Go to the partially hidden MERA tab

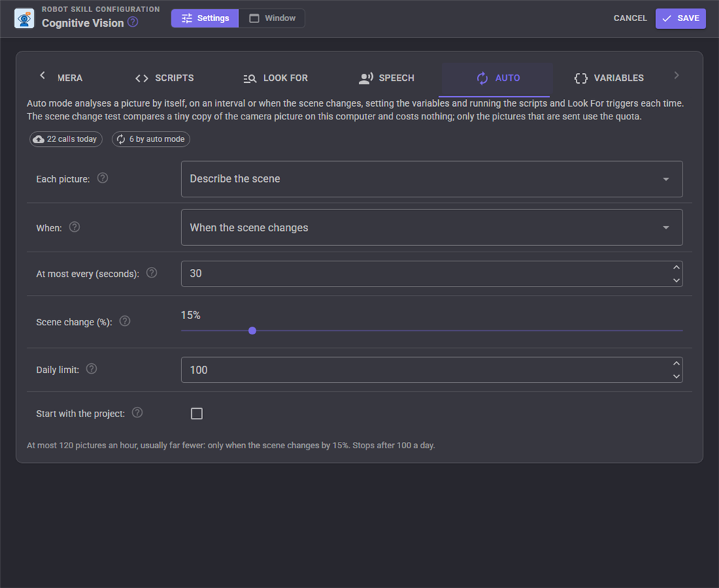[x=70, y=78]
